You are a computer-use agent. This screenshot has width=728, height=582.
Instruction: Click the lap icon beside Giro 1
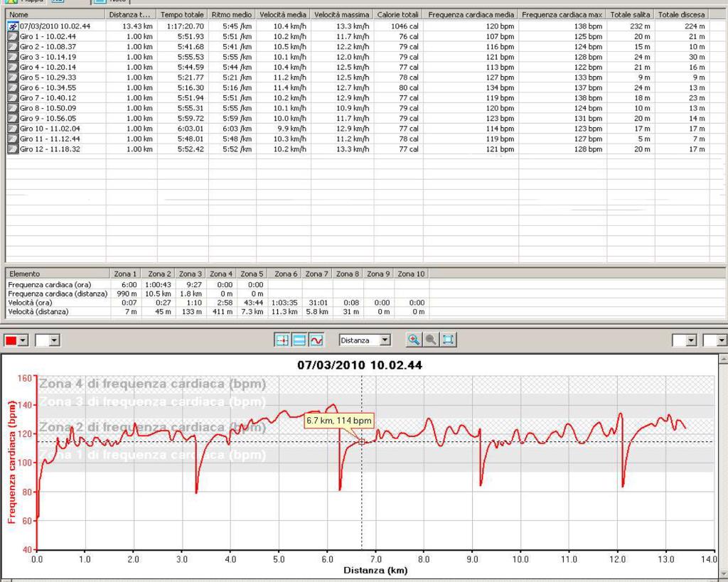click(13, 36)
